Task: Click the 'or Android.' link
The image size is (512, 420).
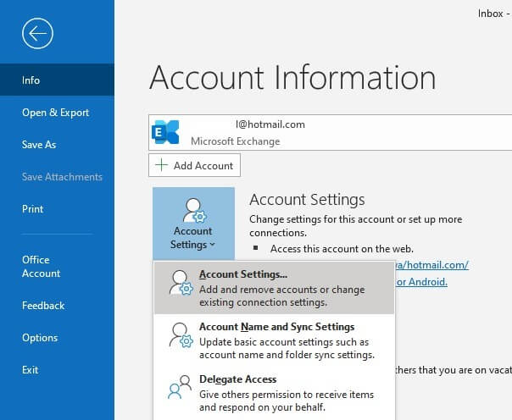Action: click(421, 282)
